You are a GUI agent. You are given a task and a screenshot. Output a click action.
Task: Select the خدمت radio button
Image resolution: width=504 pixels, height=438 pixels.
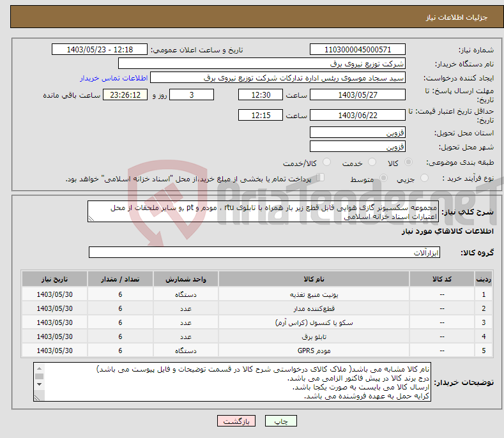click(x=372, y=162)
